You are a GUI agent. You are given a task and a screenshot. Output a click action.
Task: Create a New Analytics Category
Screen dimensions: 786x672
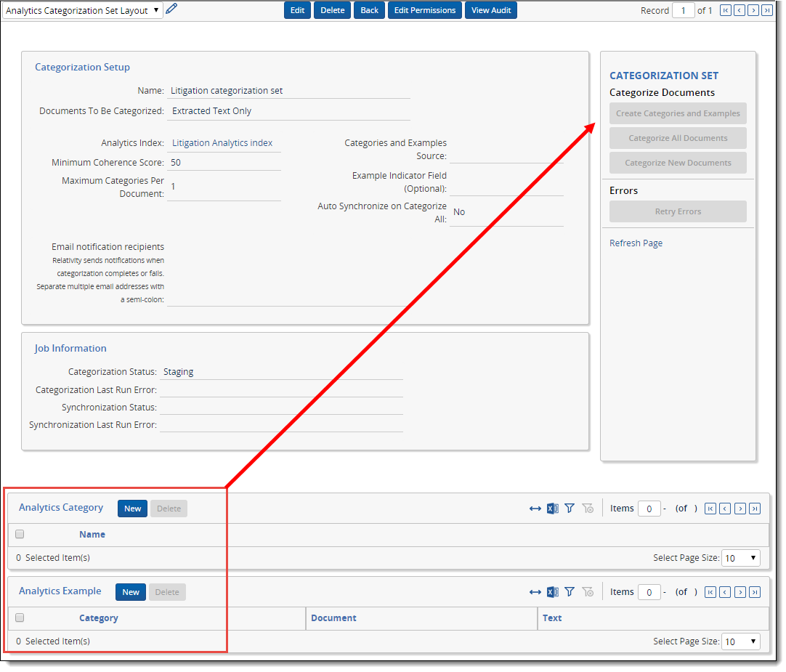pyautogui.click(x=132, y=509)
